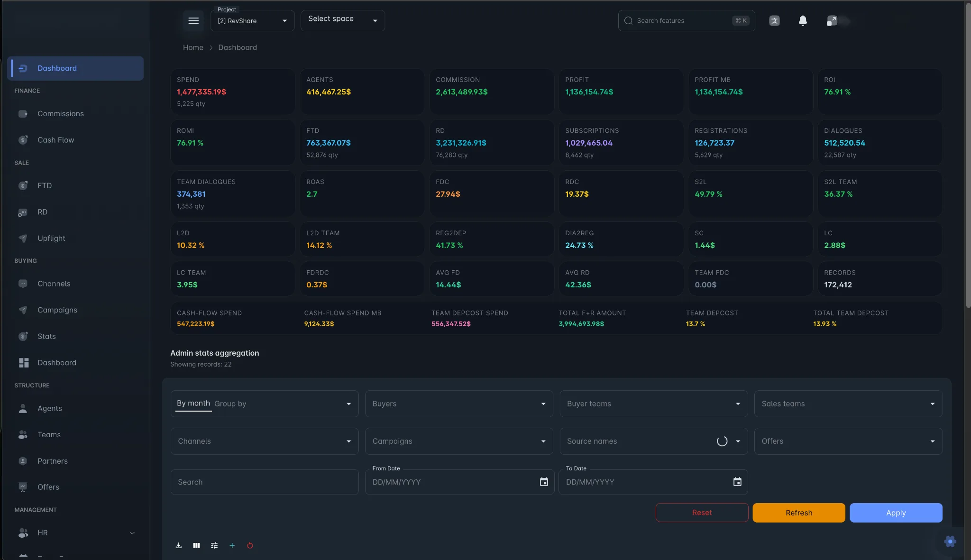Open the Group by dropdown
The image size is (971, 560).
click(x=265, y=404)
